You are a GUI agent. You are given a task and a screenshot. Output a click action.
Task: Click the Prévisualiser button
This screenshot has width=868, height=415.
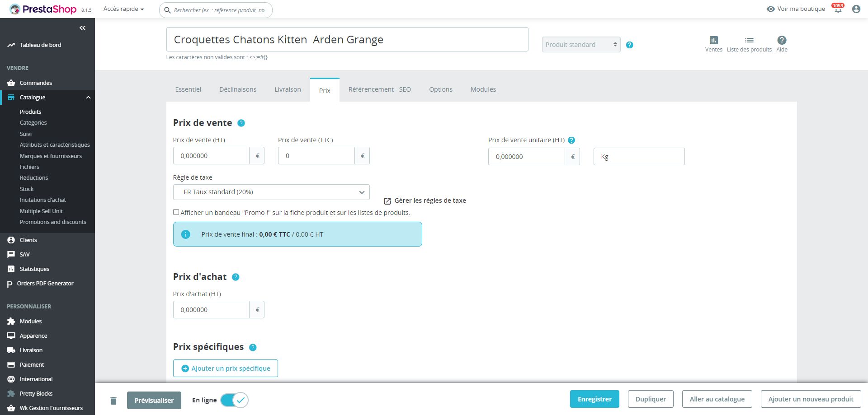click(154, 401)
